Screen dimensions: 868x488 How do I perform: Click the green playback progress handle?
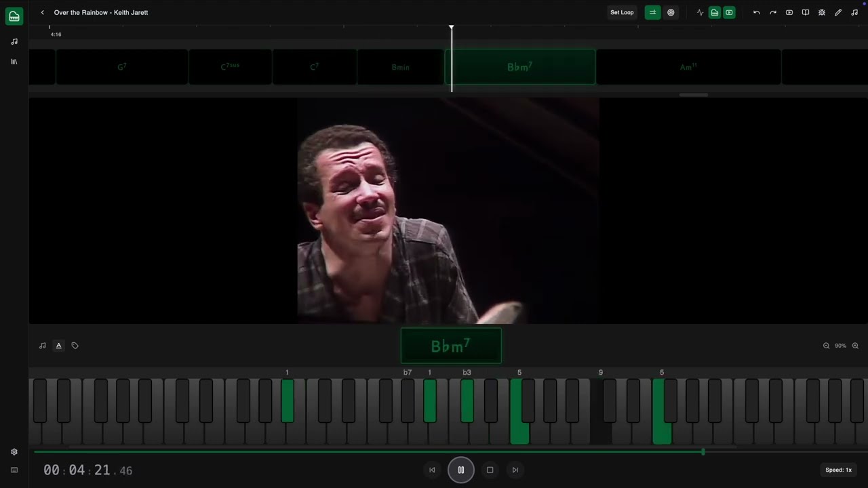703,451
